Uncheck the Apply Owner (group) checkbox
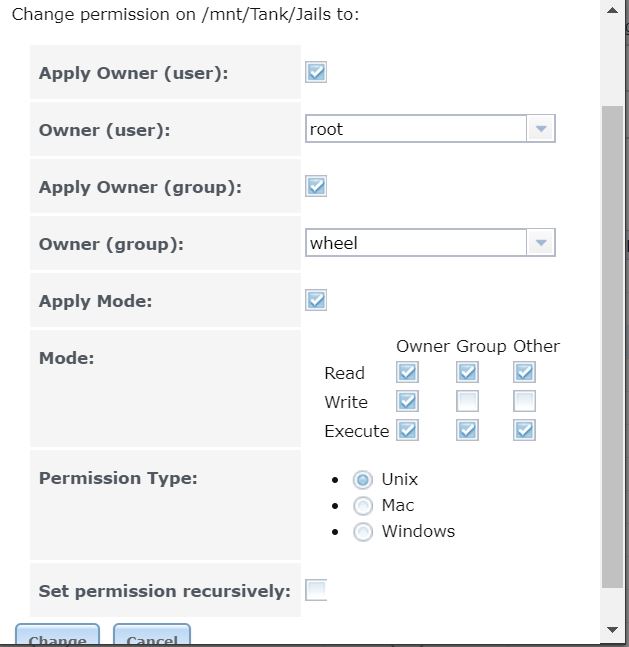Image resolution: width=629 pixels, height=647 pixels. tap(316, 186)
